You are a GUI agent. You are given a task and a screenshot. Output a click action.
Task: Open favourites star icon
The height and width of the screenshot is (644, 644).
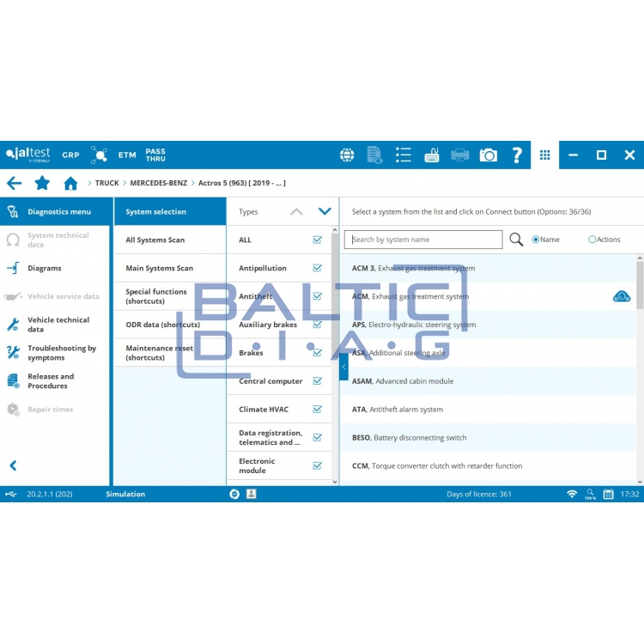coord(42,183)
